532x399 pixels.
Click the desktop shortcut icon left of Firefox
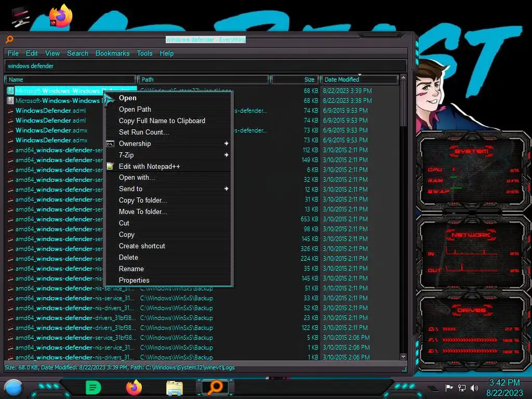[x=21, y=17]
